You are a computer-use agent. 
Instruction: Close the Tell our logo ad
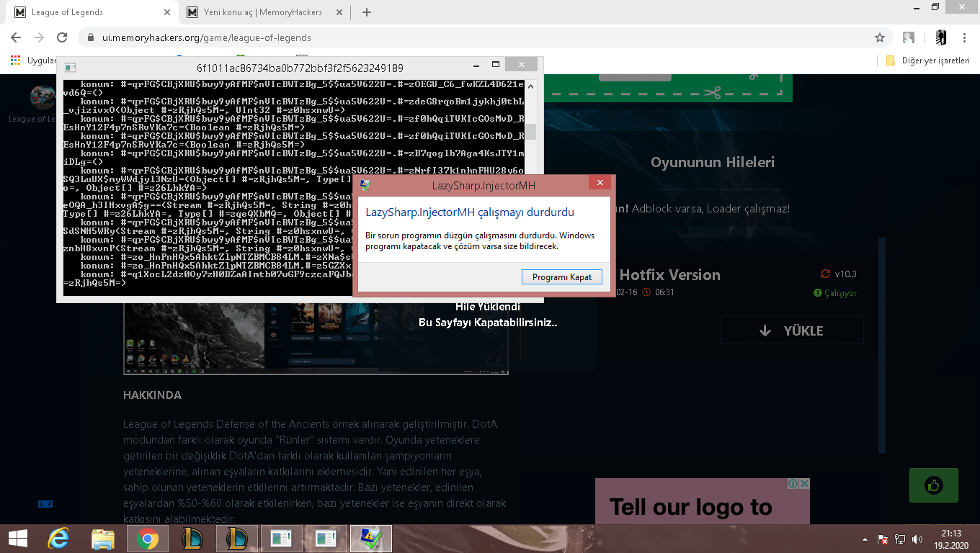(x=804, y=484)
